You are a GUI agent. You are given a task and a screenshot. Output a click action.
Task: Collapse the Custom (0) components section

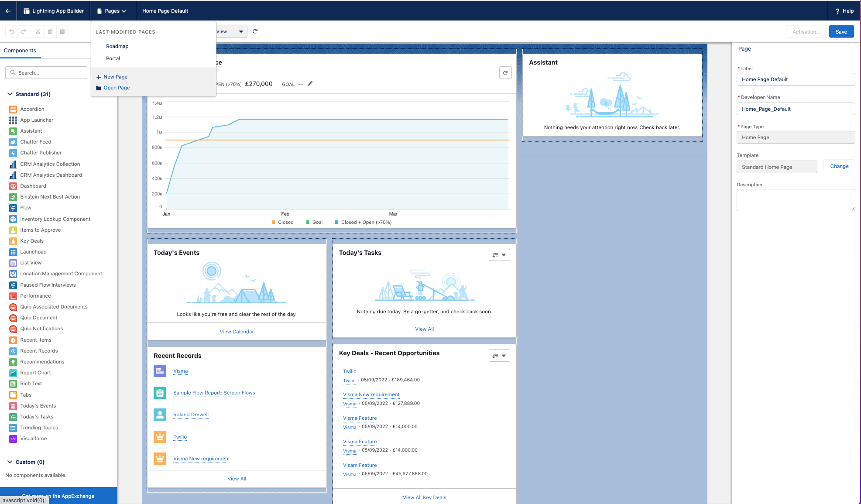click(10, 462)
